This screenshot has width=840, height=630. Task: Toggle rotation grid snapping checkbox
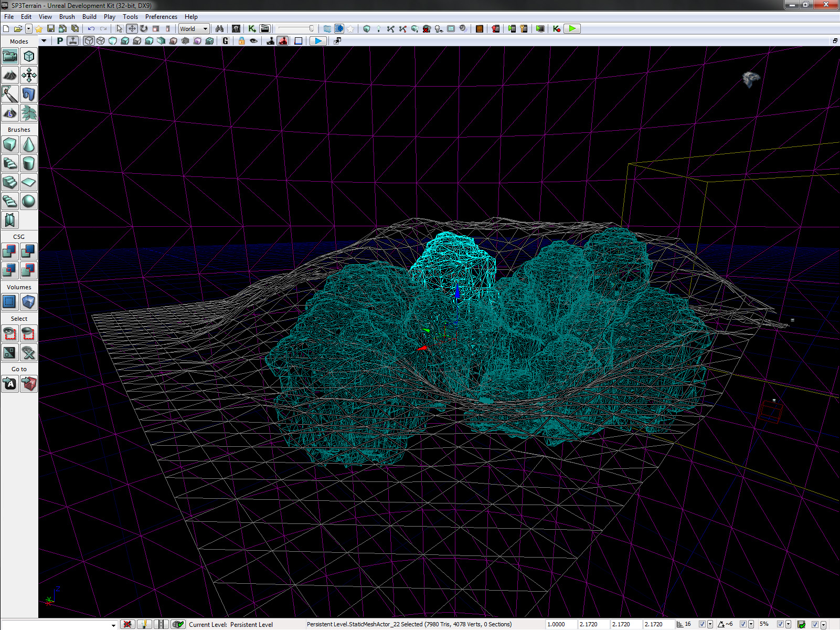(x=743, y=624)
